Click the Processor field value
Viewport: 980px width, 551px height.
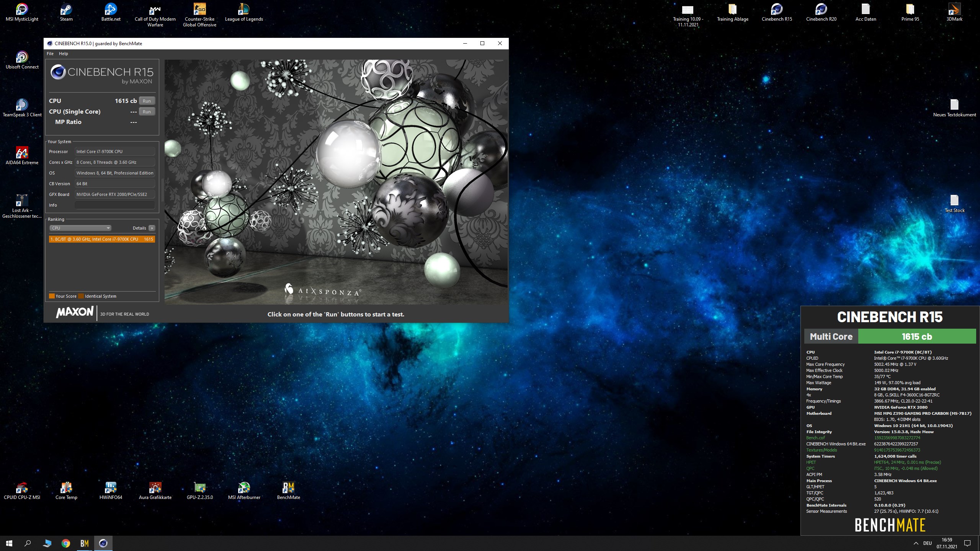pos(115,152)
